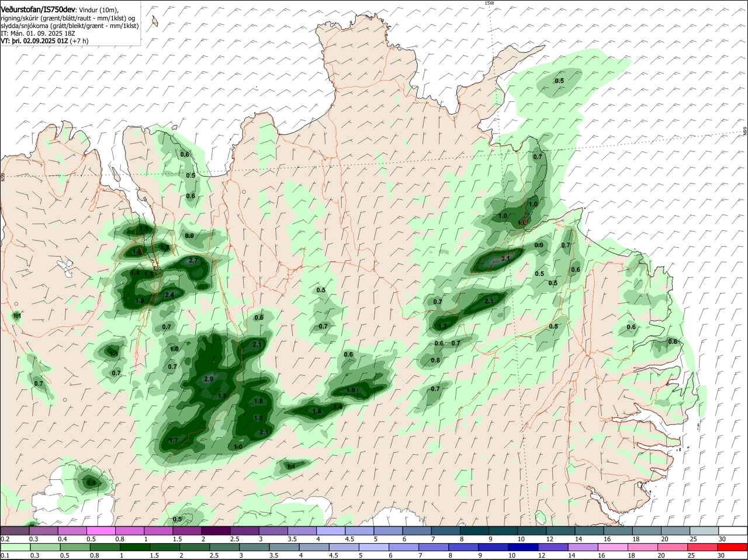
Task: Click the '0.8' value on the map
Action: coord(435,361)
